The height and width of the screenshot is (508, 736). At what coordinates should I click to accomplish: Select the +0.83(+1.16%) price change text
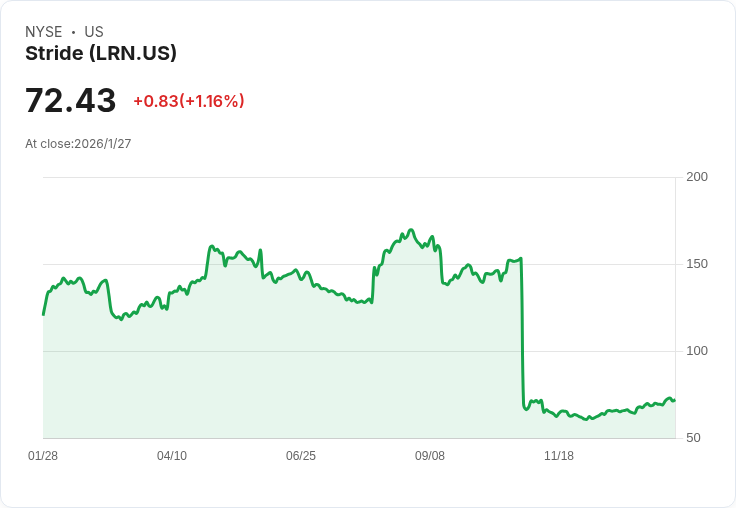189,101
